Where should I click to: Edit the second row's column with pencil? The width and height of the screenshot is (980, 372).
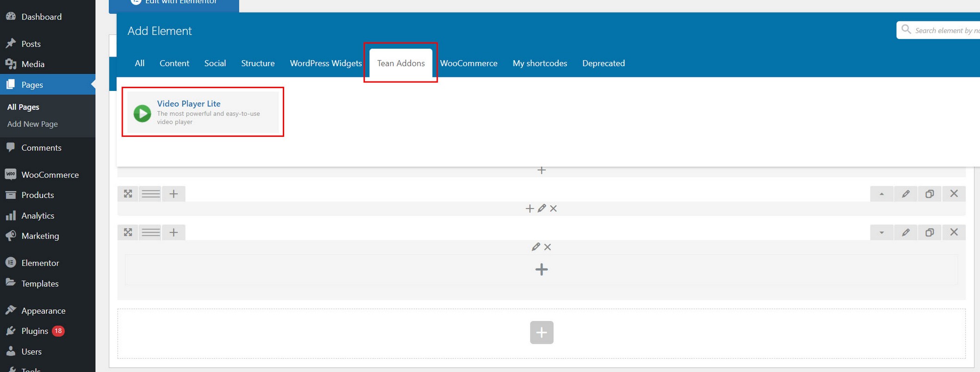535,247
